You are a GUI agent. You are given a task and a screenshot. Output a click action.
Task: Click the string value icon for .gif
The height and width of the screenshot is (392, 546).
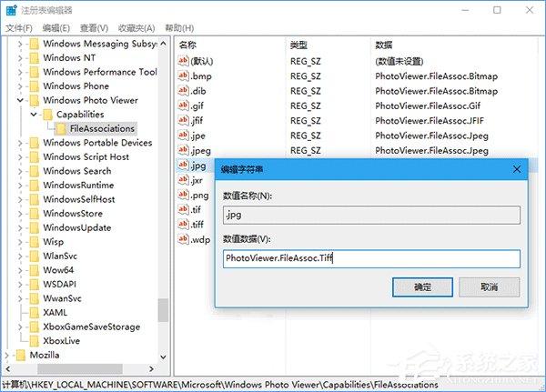point(183,106)
